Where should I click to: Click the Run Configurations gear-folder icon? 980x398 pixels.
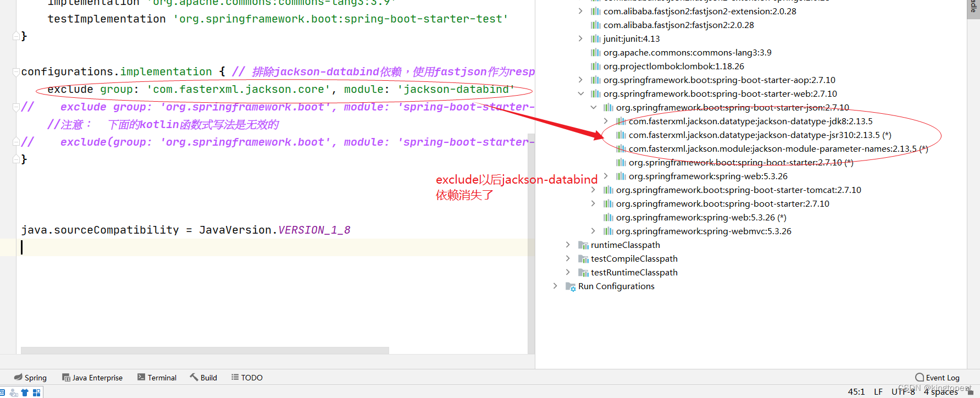click(x=571, y=286)
